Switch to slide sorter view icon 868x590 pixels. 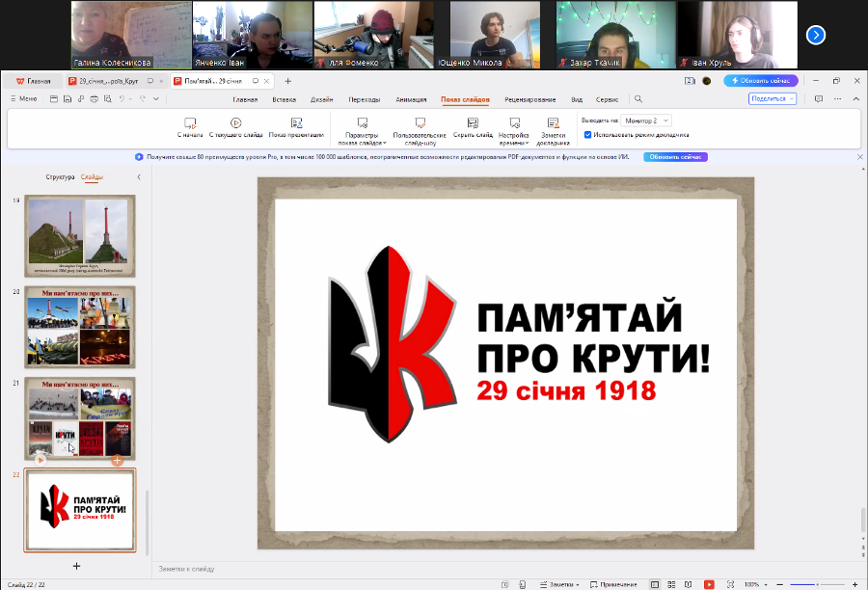(671, 584)
